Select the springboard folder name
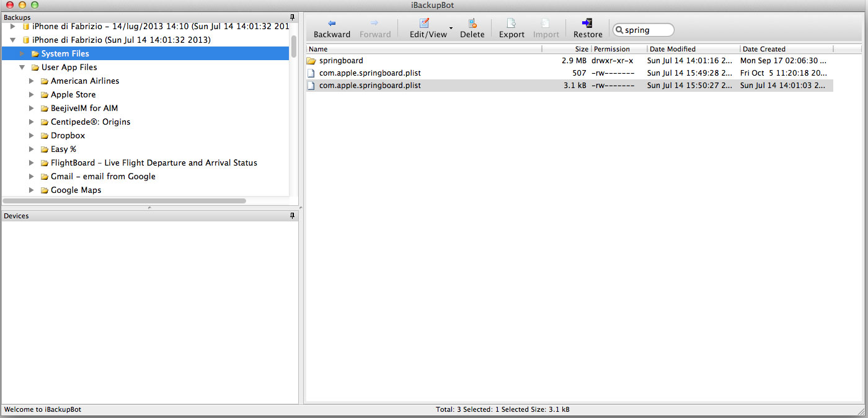 coord(341,61)
